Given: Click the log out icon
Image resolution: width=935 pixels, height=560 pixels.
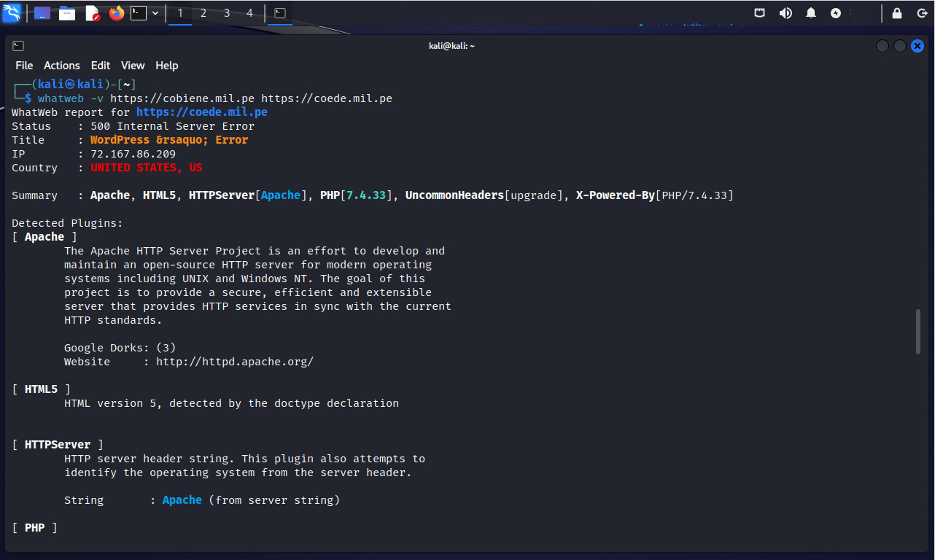Looking at the screenshot, I should click(921, 13).
